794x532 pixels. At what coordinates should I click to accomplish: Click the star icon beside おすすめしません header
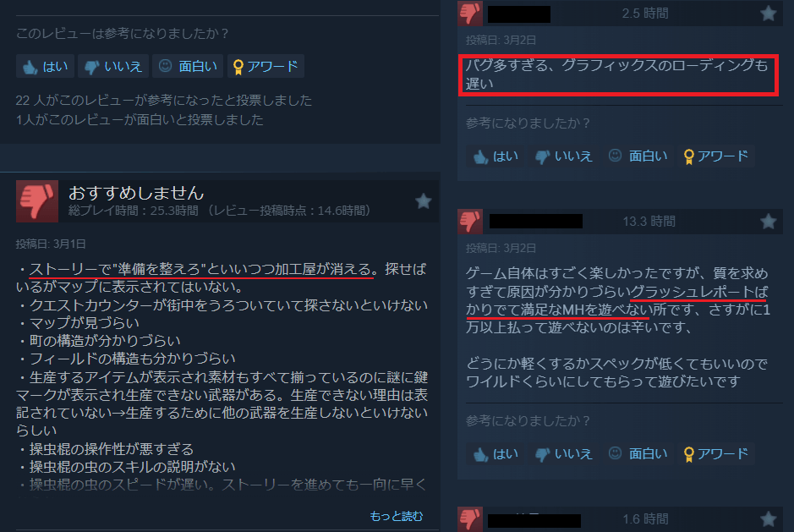pyautogui.click(x=424, y=201)
